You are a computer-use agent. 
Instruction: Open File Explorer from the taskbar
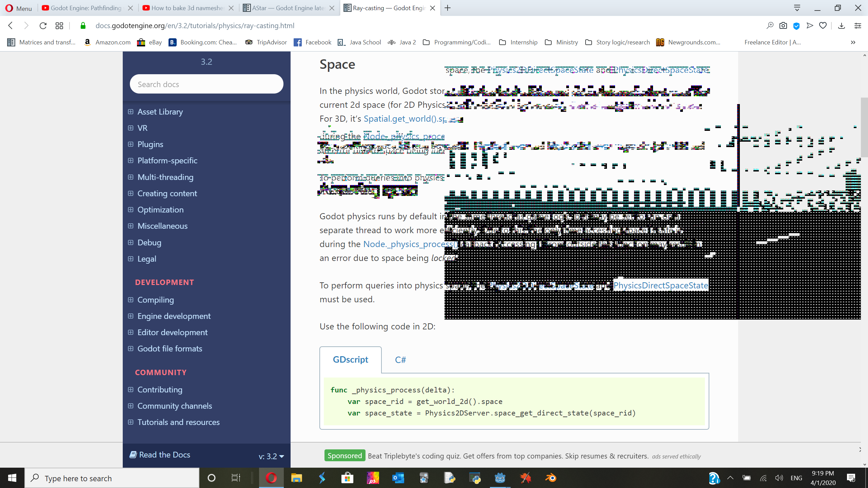coord(296,478)
